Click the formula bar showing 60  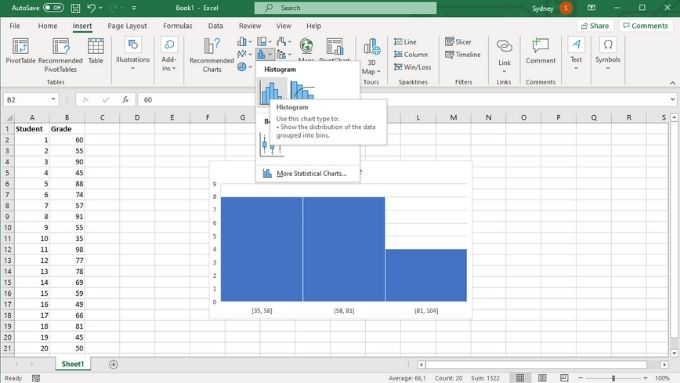point(404,100)
